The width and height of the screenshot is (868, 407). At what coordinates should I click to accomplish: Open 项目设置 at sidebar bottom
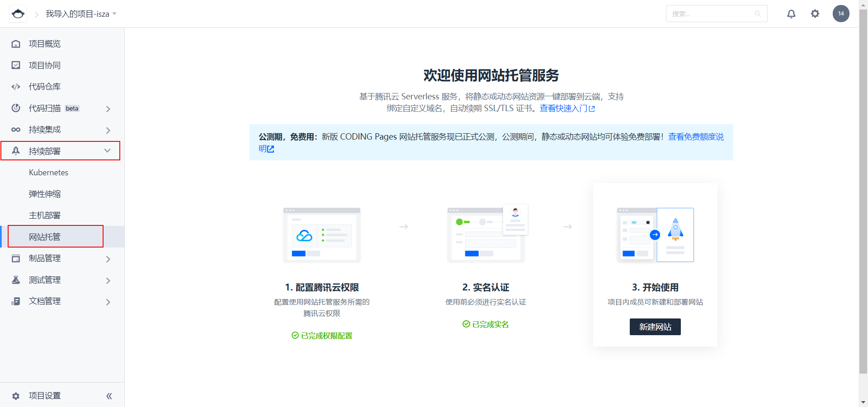(45, 396)
